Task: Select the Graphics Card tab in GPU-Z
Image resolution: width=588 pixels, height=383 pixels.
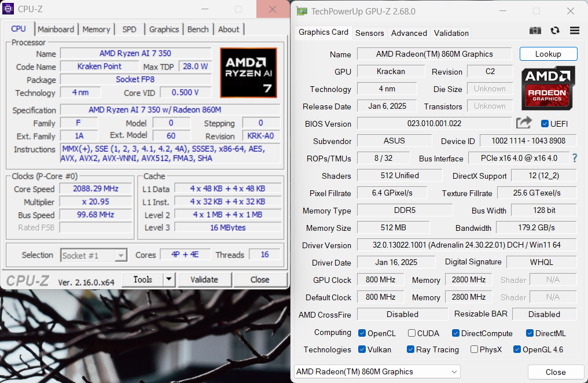Action: click(x=324, y=32)
